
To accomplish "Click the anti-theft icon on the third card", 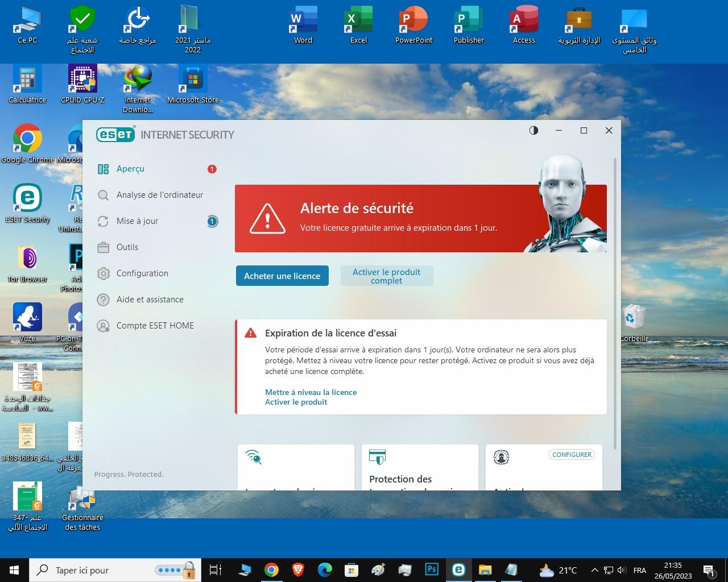I will 501,457.
